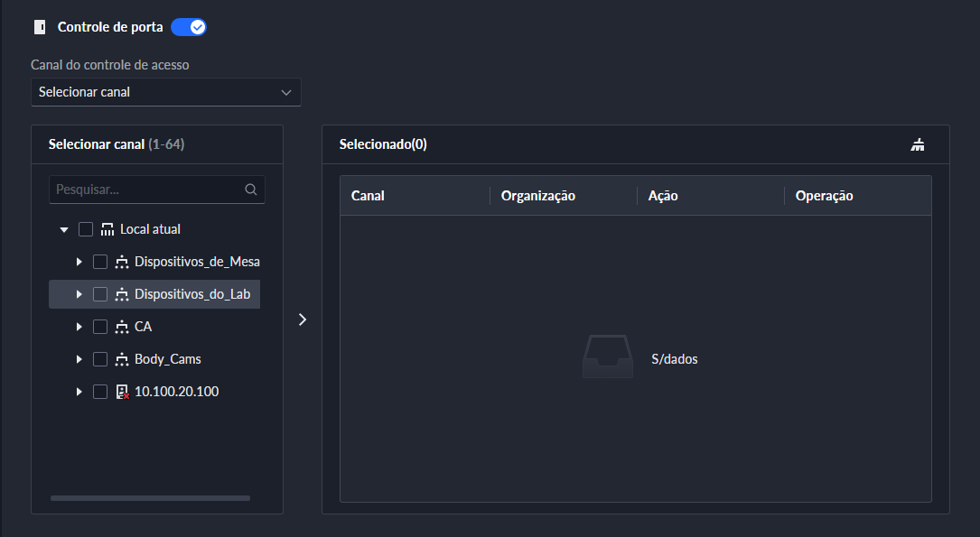980x537 pixels.
Task: Expand the Body_Cams tree node
Action: pos(79,360)
